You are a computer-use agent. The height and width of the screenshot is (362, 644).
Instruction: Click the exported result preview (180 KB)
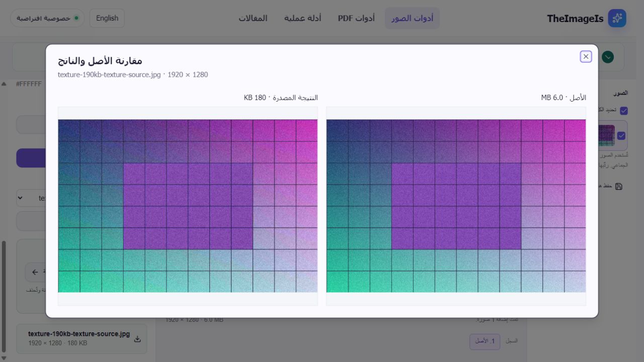point(188,206)
